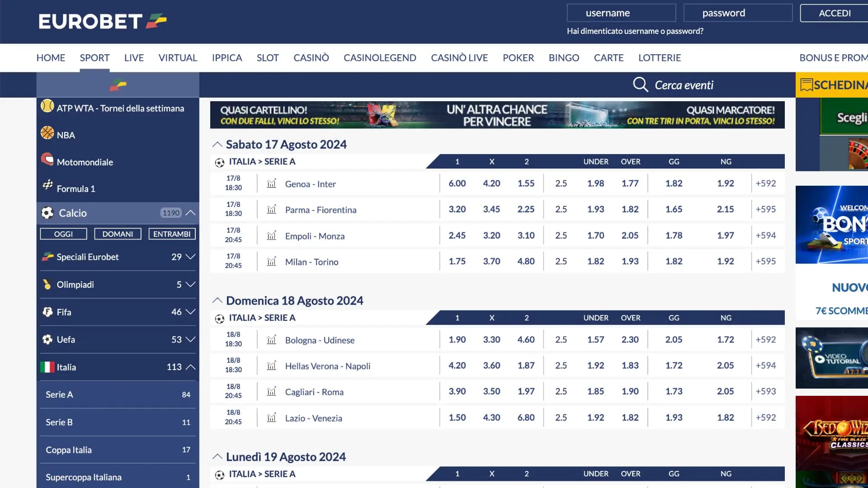
Task: Select odds 6.00 for Genoa win
Action: click(457, 183)
